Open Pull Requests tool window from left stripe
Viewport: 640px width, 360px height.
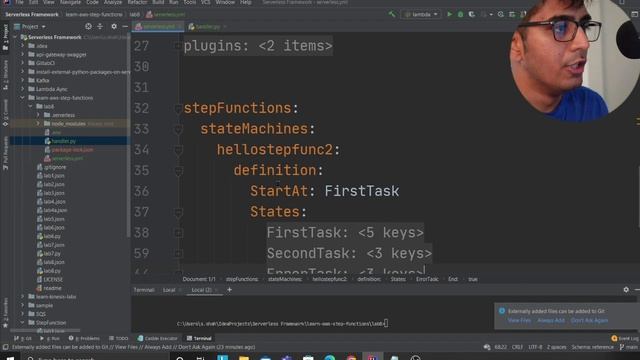pyautogui.click(x=5, y=153)
